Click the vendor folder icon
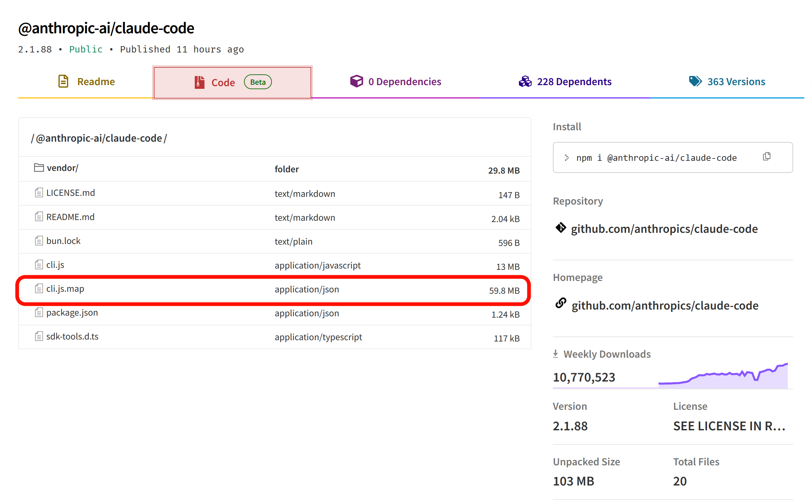This screenshot has width=812, height=504. tap(39, 168)
